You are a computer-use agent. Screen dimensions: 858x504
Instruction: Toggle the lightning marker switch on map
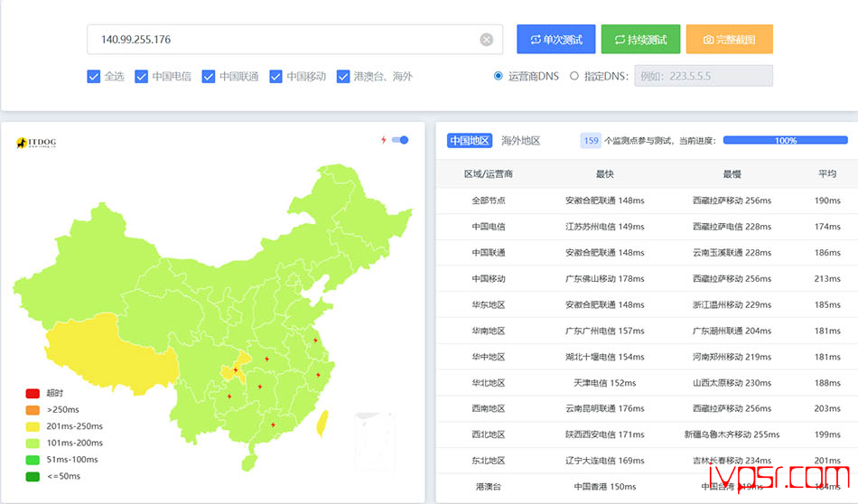(x=400, y=140)
